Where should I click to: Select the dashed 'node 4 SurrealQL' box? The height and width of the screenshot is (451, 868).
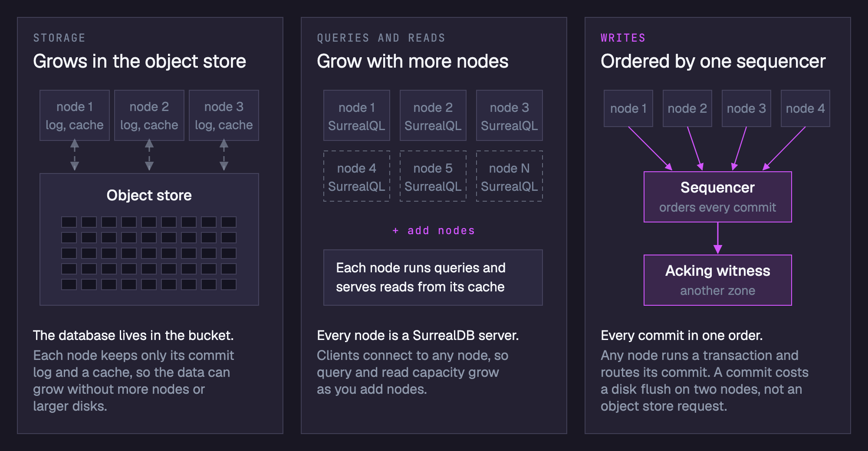point(357,176)
